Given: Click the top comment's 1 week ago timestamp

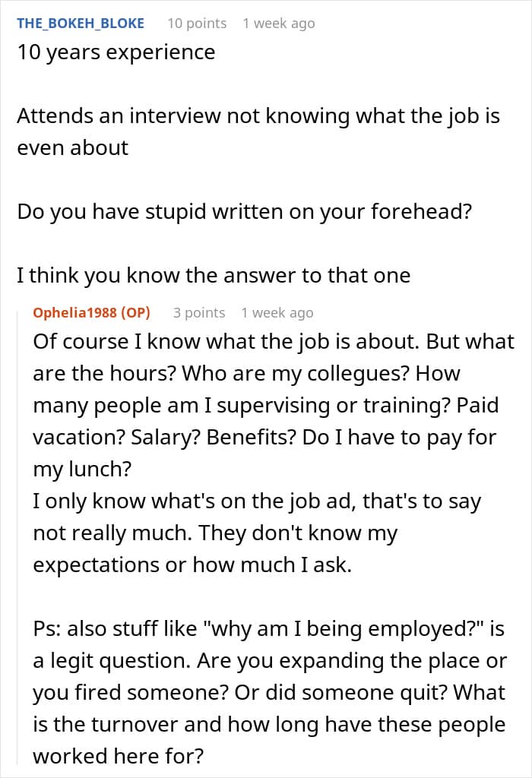Looking at the screenshot, I should coord(278,23).
